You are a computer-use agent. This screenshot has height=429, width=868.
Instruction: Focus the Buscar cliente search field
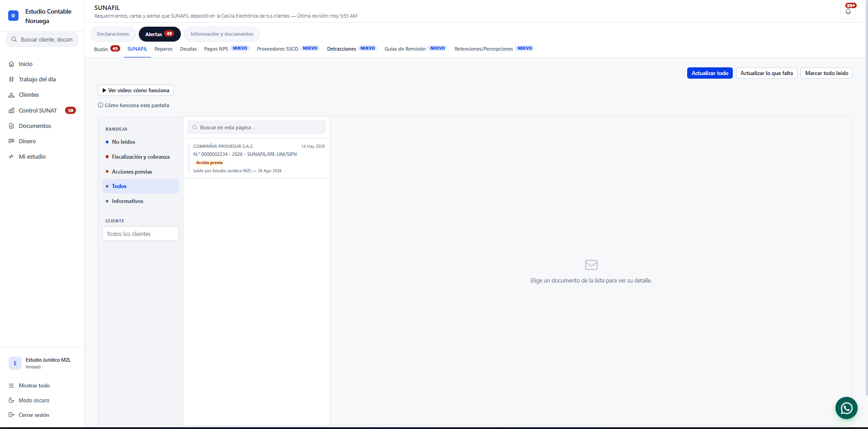click(42, 40)
